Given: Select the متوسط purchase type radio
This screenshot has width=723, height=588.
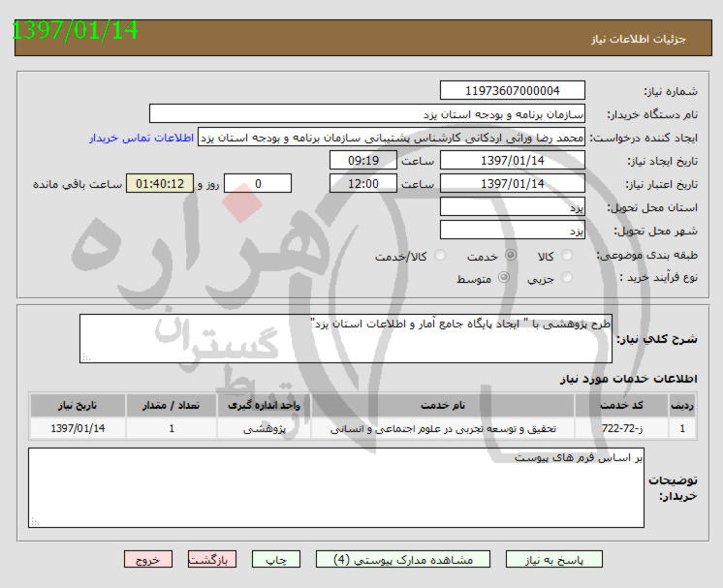Looking at the screenshot, I should [x=504, y=277].
